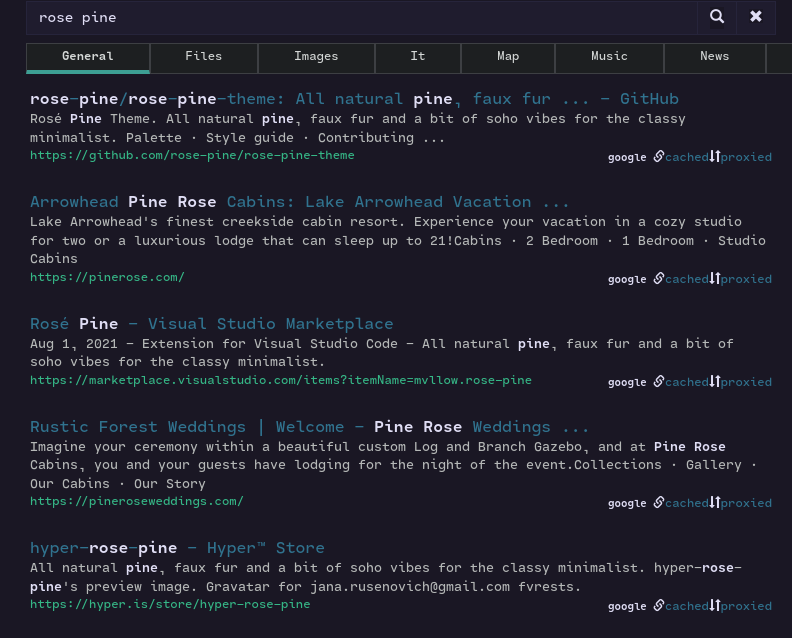Open proxied link for the pinerose.com result
The height and width of the screenshot is (638, 792).
click(746, 279)
